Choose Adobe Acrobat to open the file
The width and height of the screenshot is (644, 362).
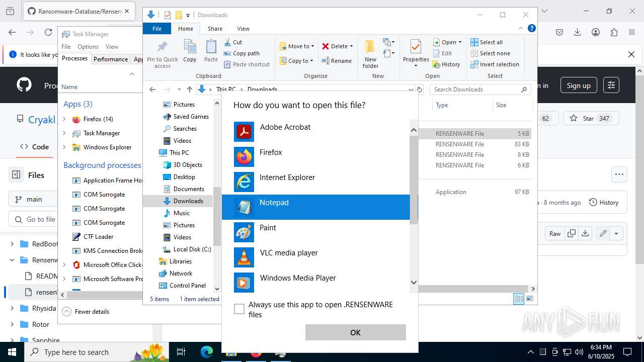[316, 132]
